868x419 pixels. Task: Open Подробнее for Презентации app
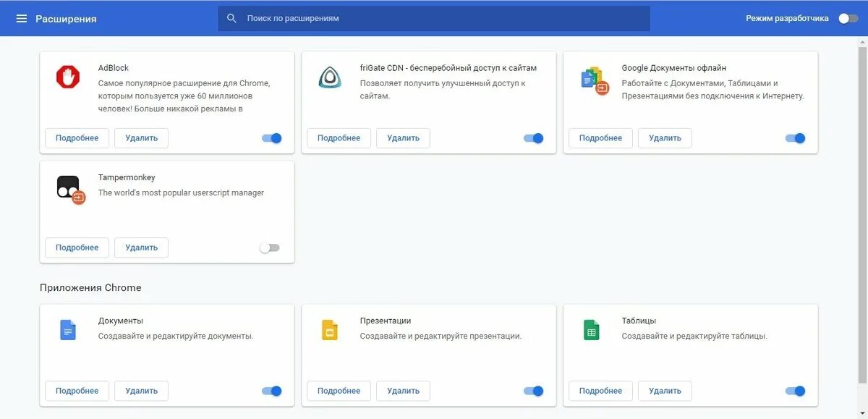(x=339, y=391)
